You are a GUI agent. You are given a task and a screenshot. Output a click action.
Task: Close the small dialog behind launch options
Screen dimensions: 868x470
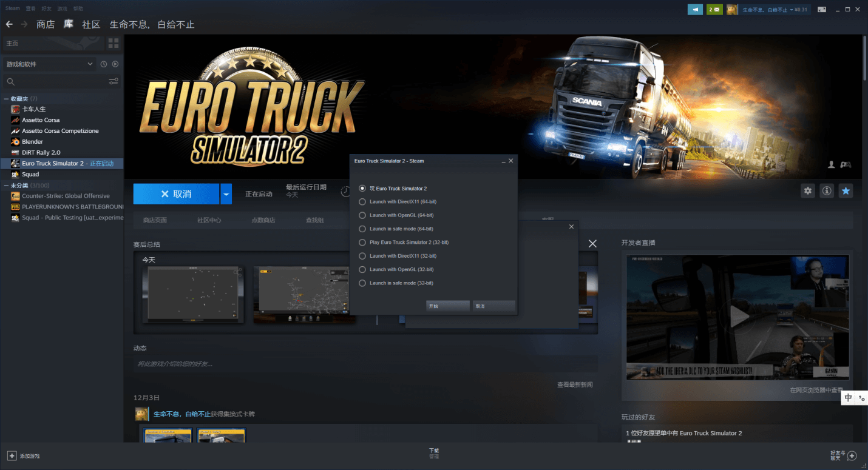pos(571,227)
